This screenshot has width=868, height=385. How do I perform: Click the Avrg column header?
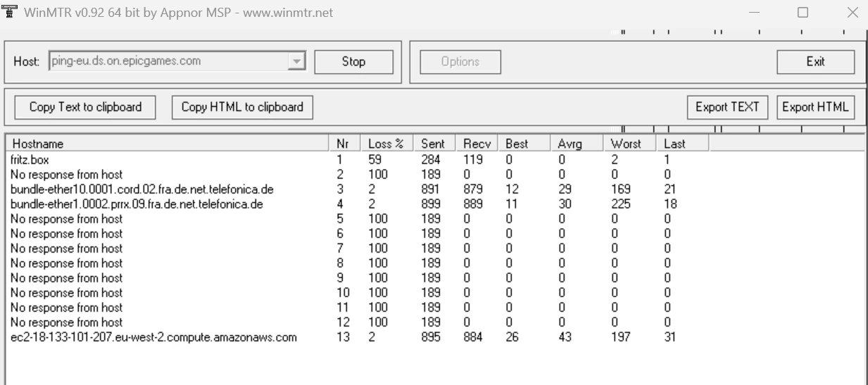(x=577, y=144)
